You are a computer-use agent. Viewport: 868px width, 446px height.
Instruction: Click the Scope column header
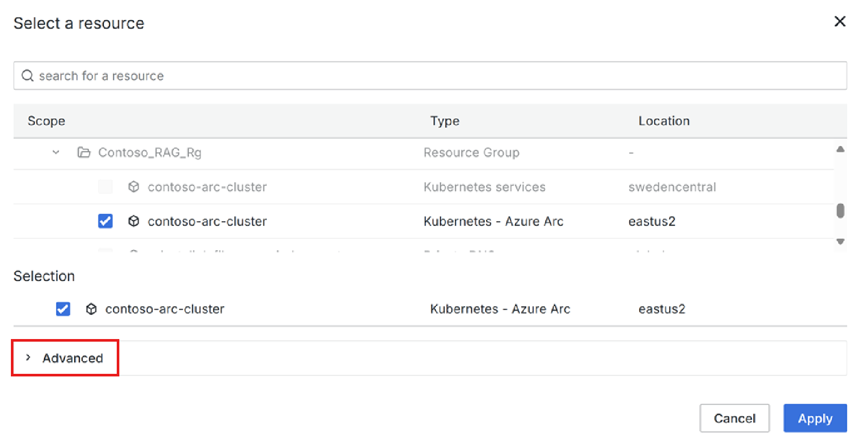coord(46,121)
